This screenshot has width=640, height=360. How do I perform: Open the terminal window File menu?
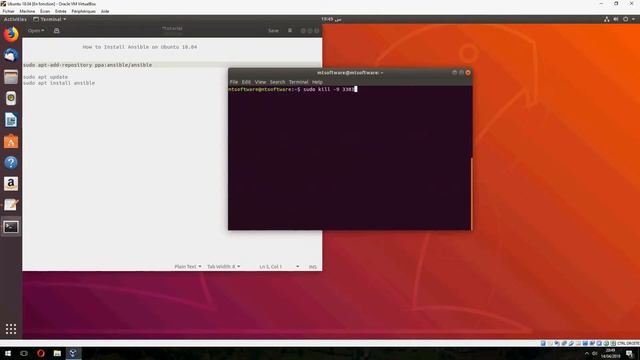234,82
